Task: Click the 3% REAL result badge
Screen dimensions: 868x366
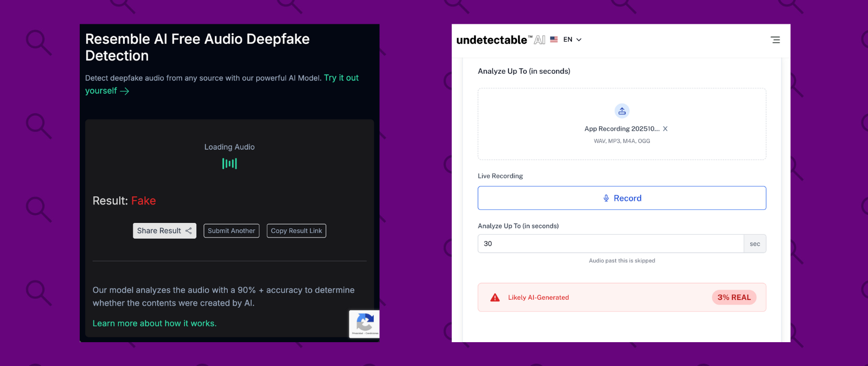Action: 734,297
